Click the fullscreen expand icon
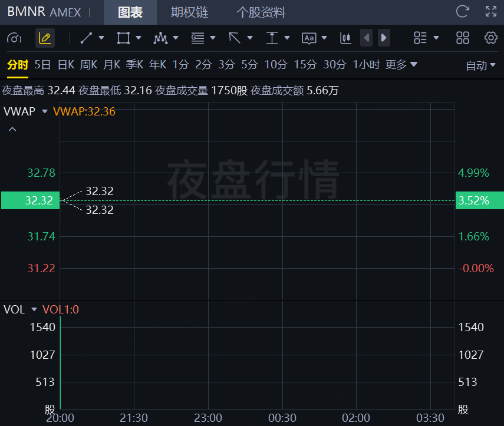The image size is (504, 426). tap(491, 12)
